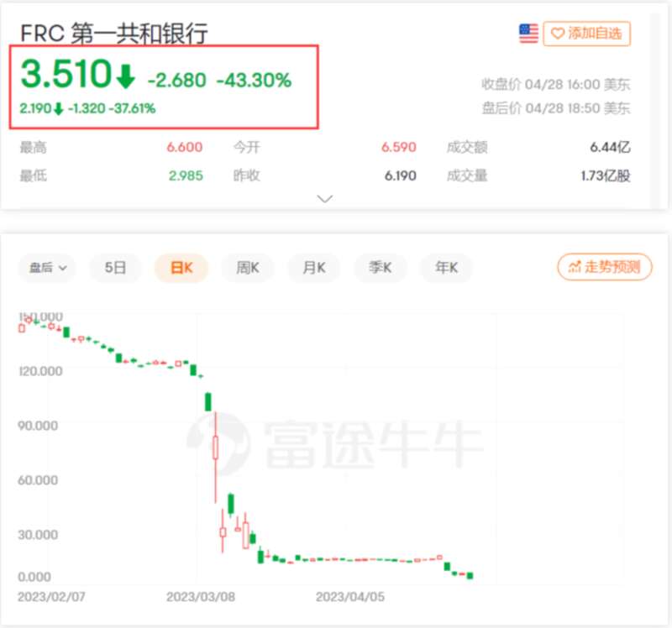This screenshot has width=672, height=628.
Task: Click the FRC 第一共和银行 stock title
Action: pyautogui.click(x=114, y=33)
